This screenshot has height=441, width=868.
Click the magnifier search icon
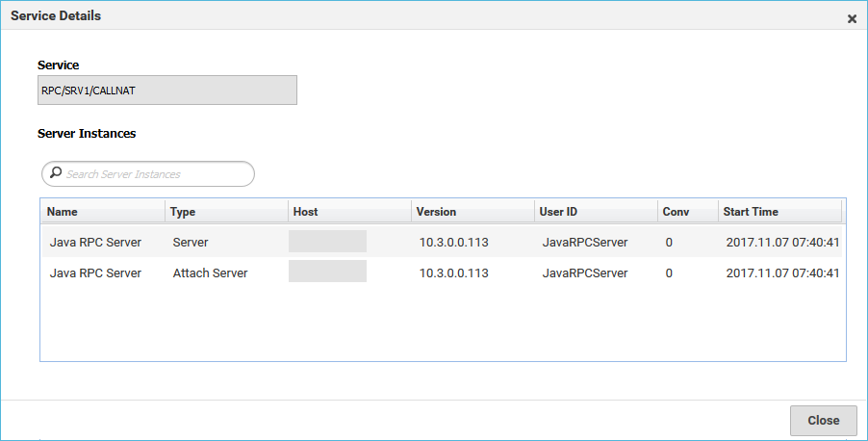[56, 173]
